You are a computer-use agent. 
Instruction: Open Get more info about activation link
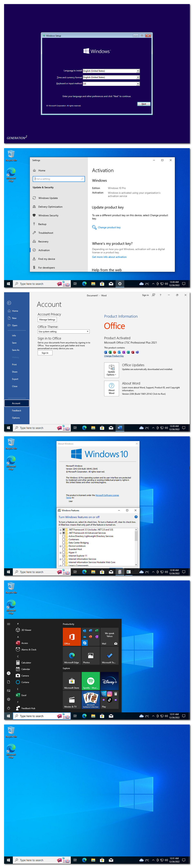click(x=109, y=257)
